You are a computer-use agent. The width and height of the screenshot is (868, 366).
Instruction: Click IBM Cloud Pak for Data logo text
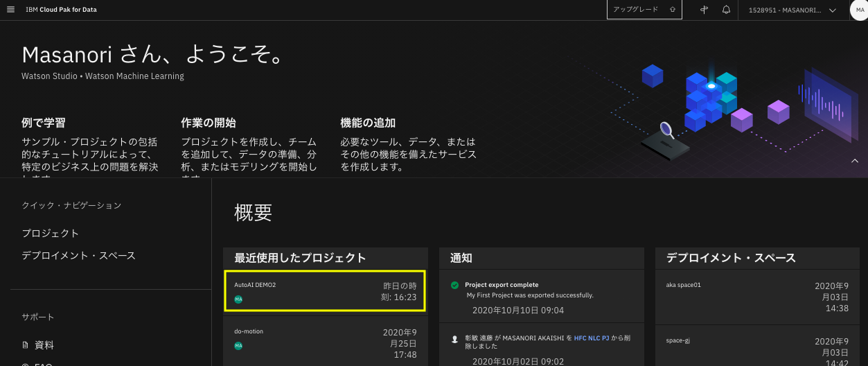click(x=60, y=10)
